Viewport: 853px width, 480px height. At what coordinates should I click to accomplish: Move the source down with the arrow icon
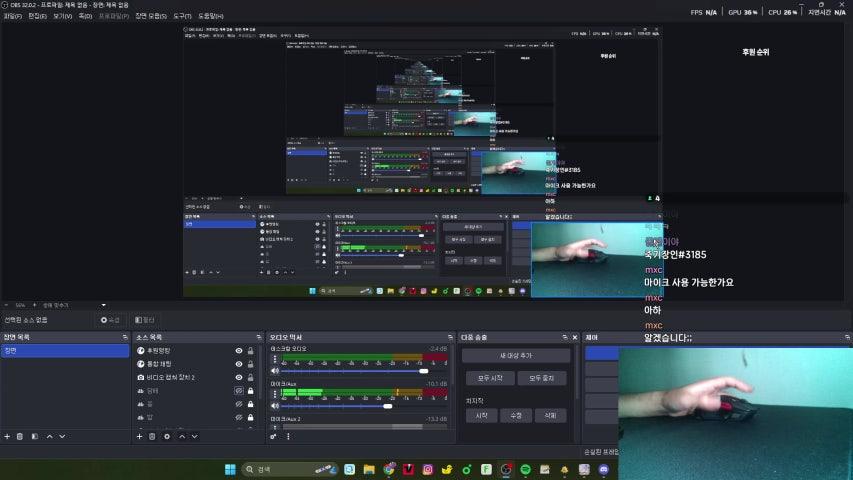pos(195,436)
